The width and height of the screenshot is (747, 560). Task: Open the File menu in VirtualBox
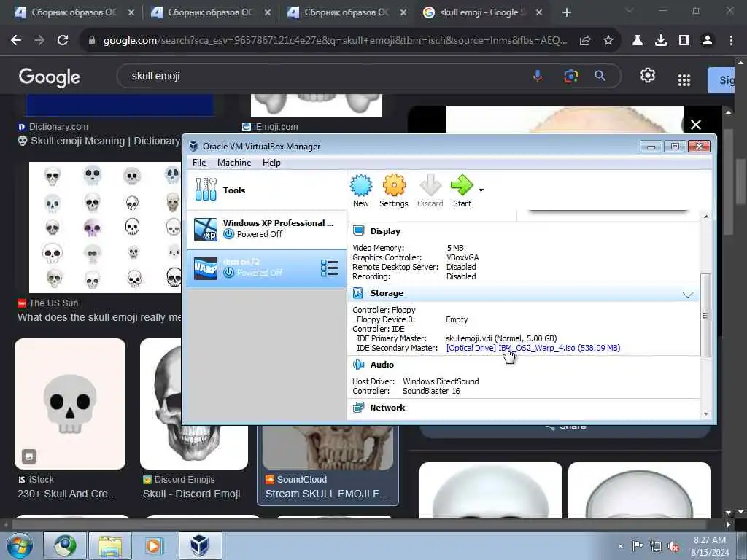pos(199,163)
